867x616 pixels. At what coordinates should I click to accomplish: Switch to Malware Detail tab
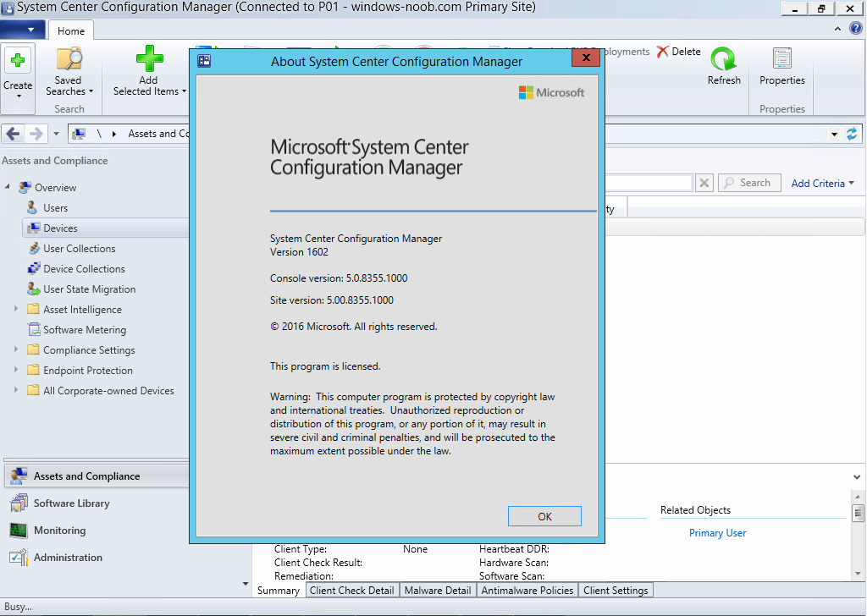tap(438, 591)
